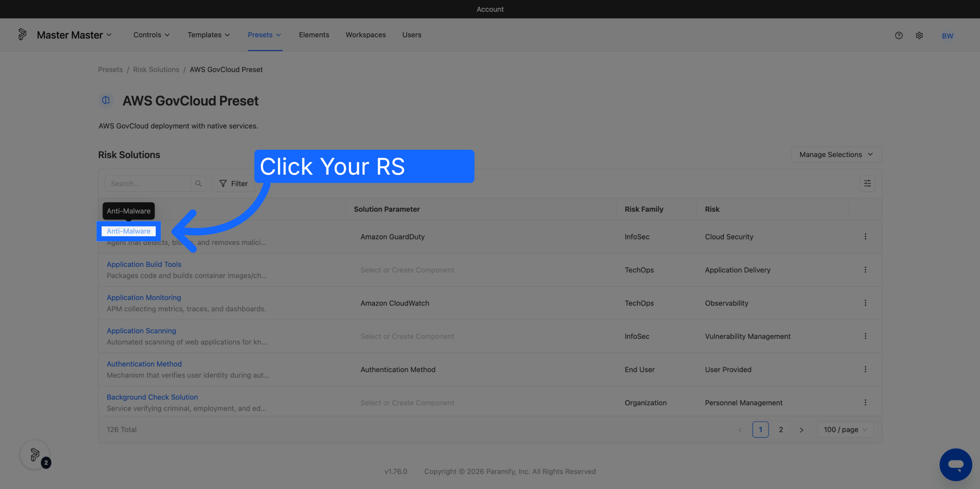Open the table column settings sliders icon
The image size is (980, 489).
867,183
